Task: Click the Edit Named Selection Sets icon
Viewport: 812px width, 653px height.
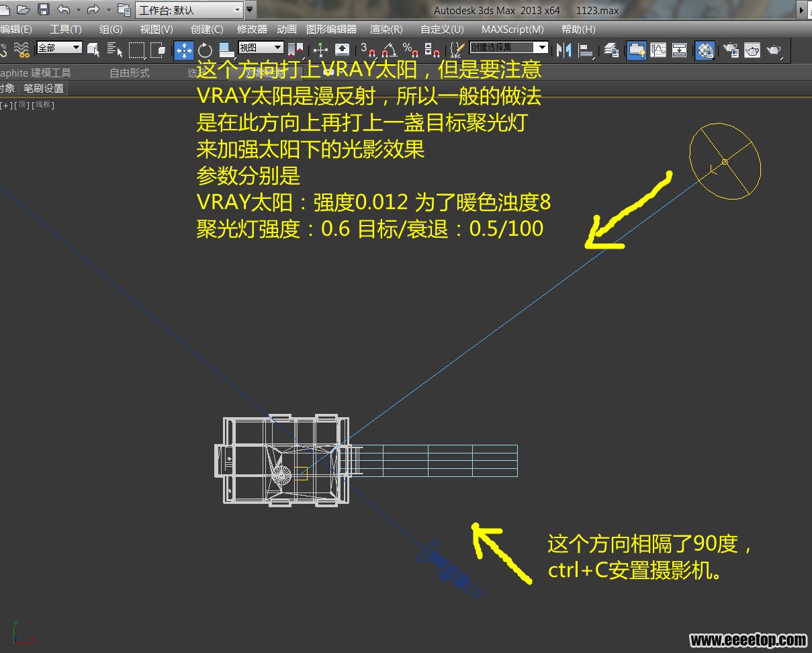Action: [457, 50]
